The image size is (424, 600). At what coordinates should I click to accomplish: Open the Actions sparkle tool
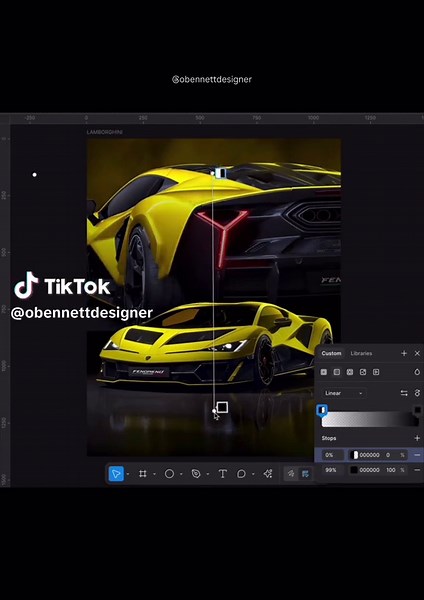pyautogui.click(x=268, y=474)
